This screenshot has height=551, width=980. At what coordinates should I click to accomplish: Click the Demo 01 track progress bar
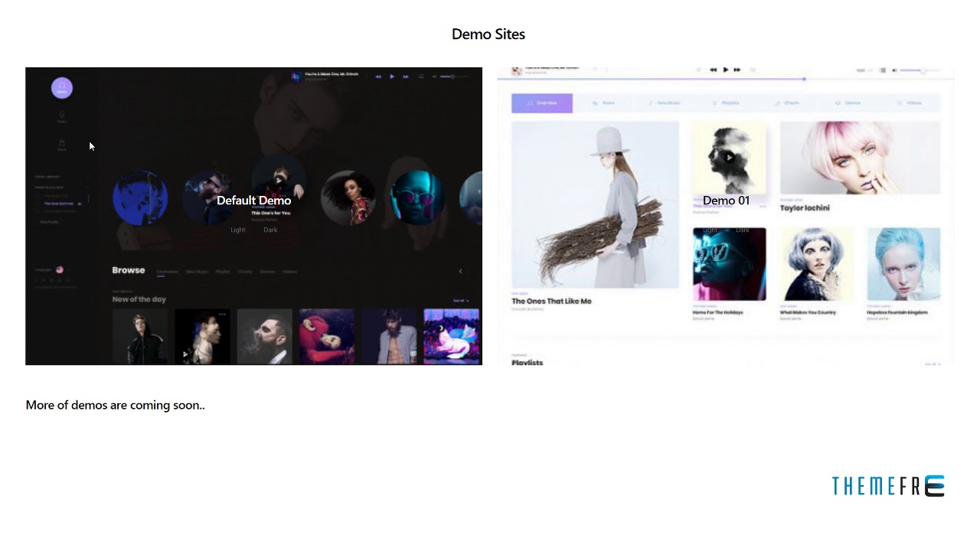(725, 79)
